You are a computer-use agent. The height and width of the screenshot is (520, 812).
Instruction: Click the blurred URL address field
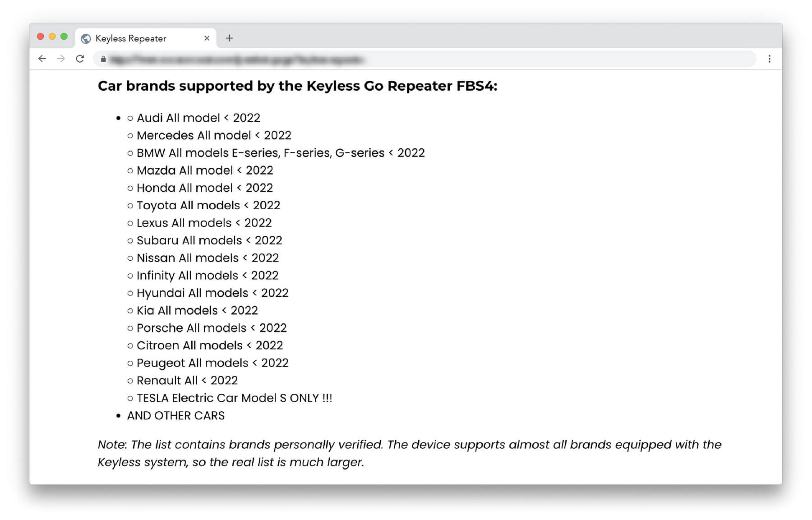[x=424, y=59]
